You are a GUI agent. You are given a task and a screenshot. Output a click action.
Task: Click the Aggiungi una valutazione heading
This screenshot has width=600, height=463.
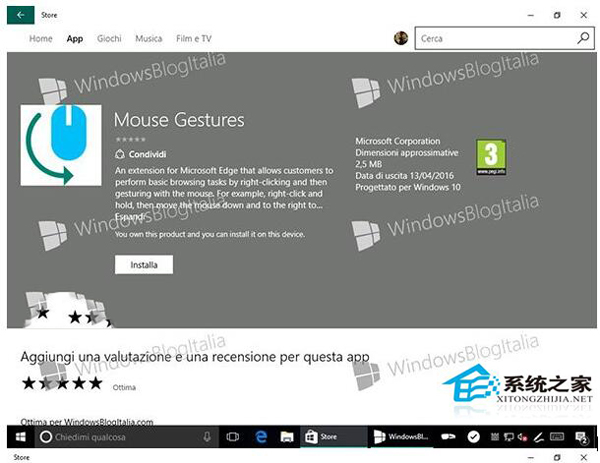click(195, 357)
